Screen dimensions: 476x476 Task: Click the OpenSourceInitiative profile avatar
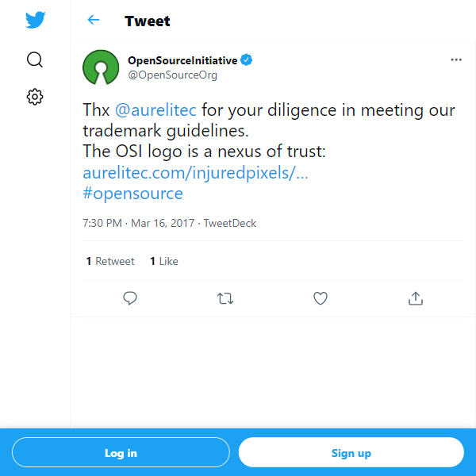(101, 67)
